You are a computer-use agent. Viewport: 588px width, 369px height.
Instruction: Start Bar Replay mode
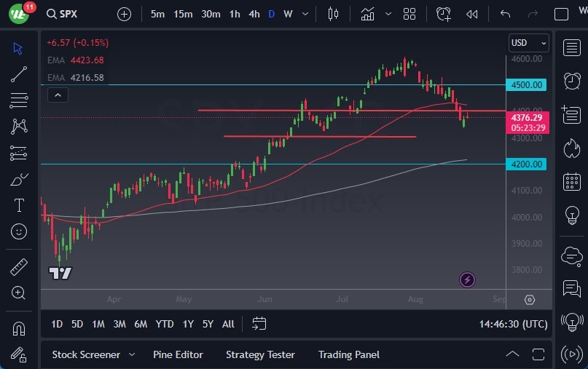pyautogui.click(x=471, y=14)
